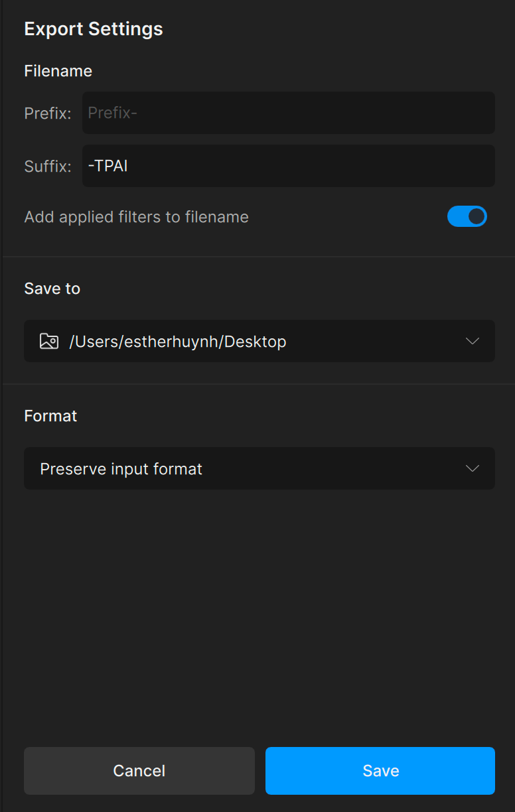Click into the Prefix input field
This screenshot has height=812, width=515.
288,113
